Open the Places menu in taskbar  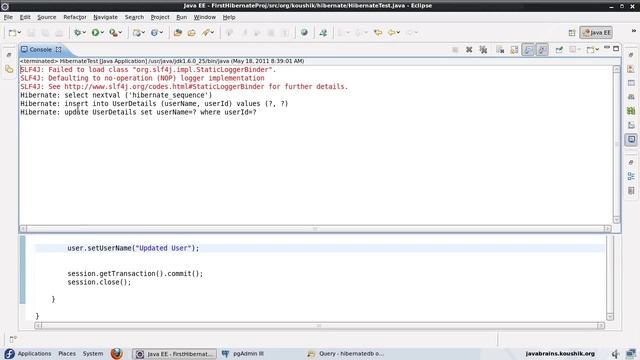click(x=67, y=353)
